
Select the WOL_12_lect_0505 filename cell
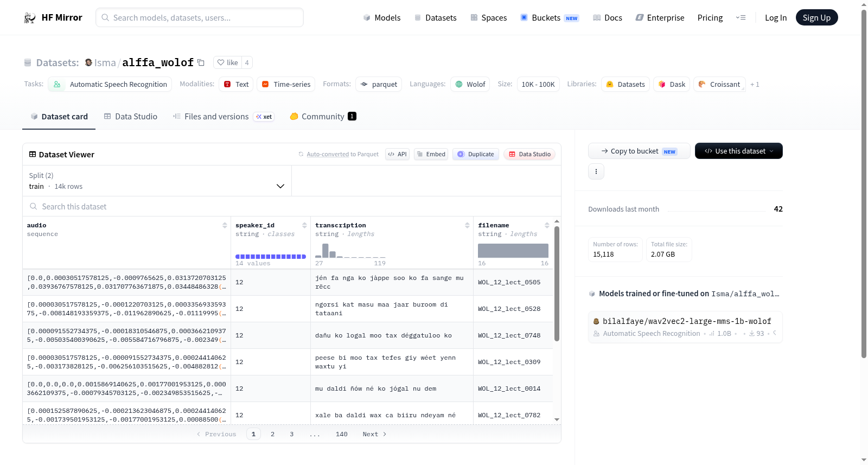click(513, 282)
